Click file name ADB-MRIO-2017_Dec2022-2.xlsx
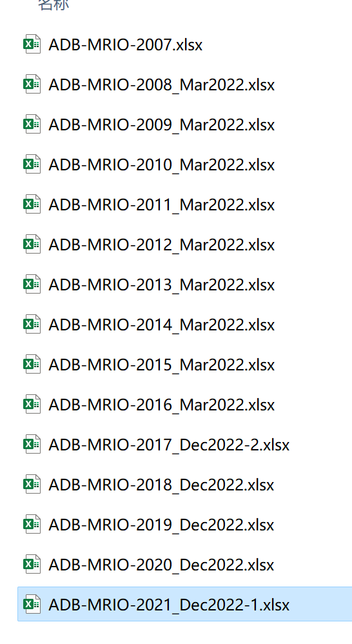 [169, 445]
